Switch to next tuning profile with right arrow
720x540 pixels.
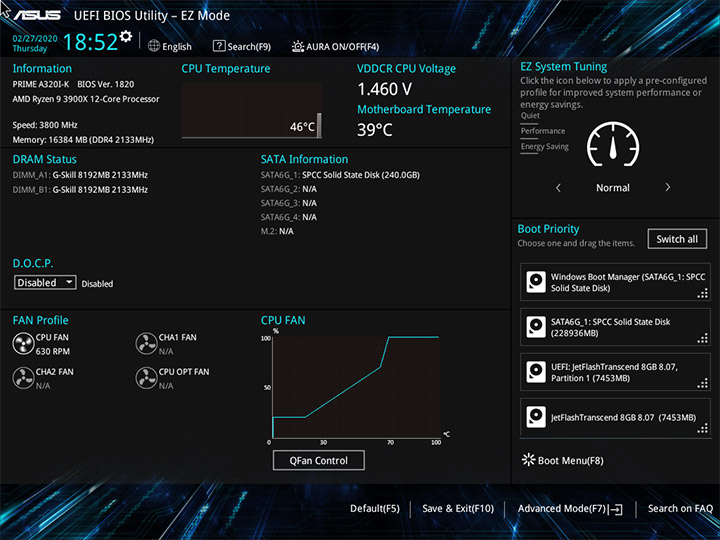point(668,187)
